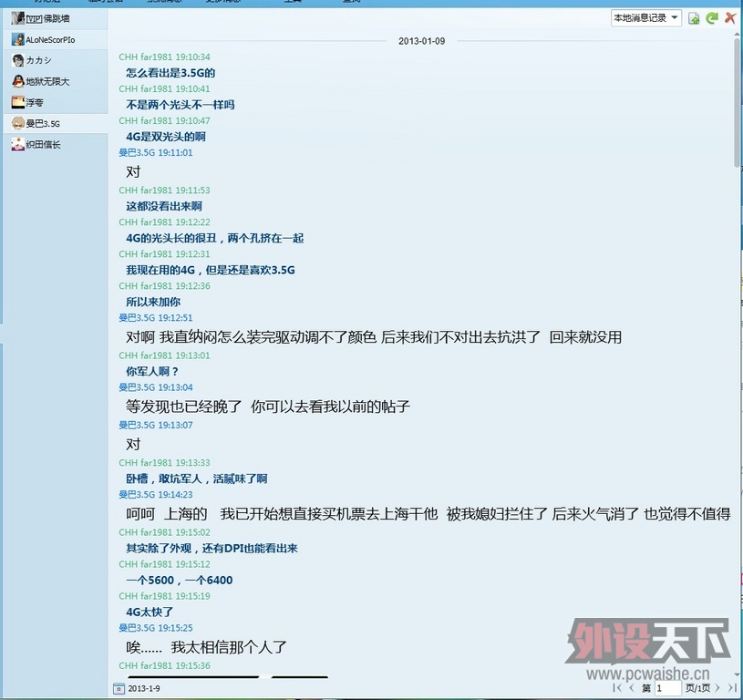
Task: Select contact 佛跳墙 in the list
Action: point(56,18)
